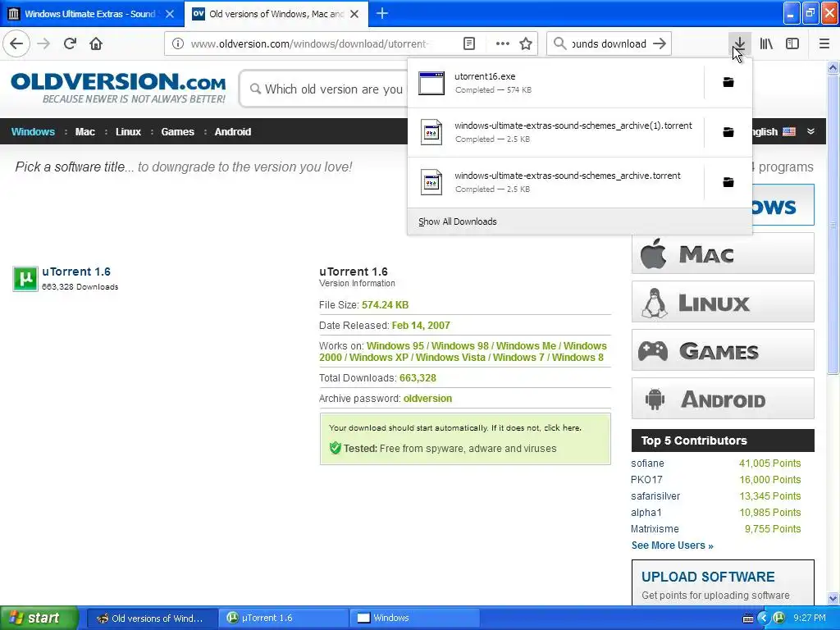Click the page scrollbar up arrow
The height and width of the screenshot is (630, 840).
coord(833,67)
